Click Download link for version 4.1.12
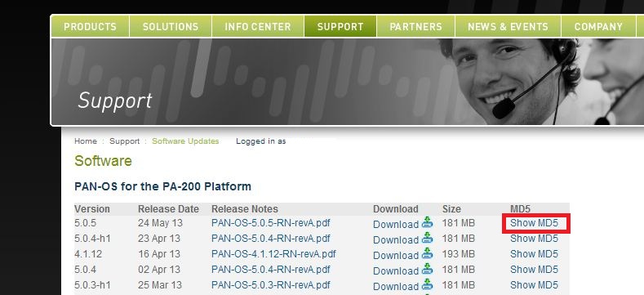 pos(396,256)
